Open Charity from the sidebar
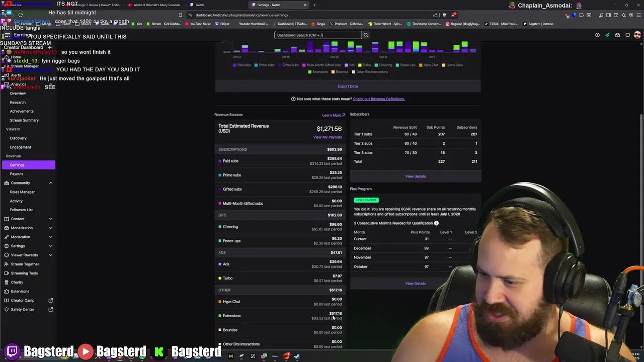644x362 pixels. click(x=17, y=282)
